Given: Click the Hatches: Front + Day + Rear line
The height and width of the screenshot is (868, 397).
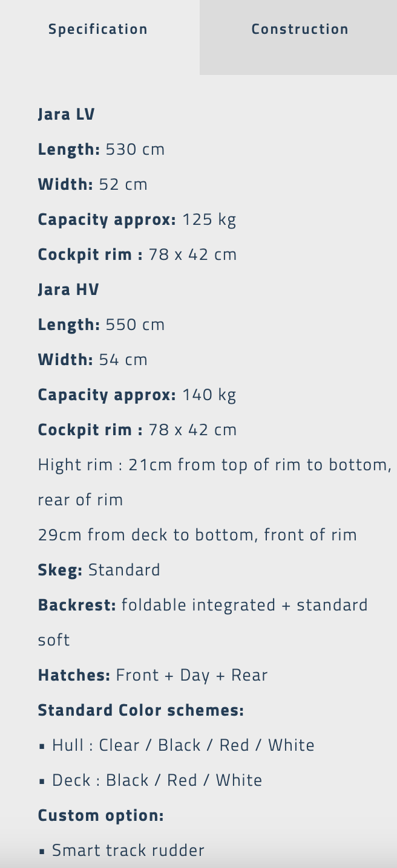Looking at the screenshot, I should tap(153, 675).
